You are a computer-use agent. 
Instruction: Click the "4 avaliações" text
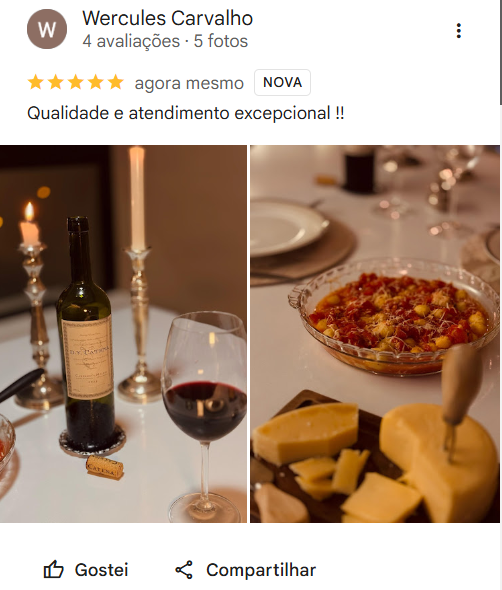tap(131, 41)
